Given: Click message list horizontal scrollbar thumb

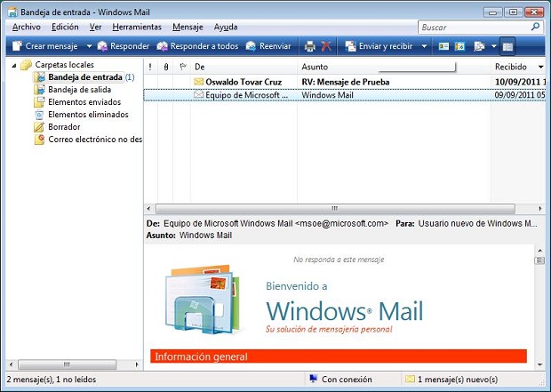Looking at the screenshot, I should coord(335,209).
